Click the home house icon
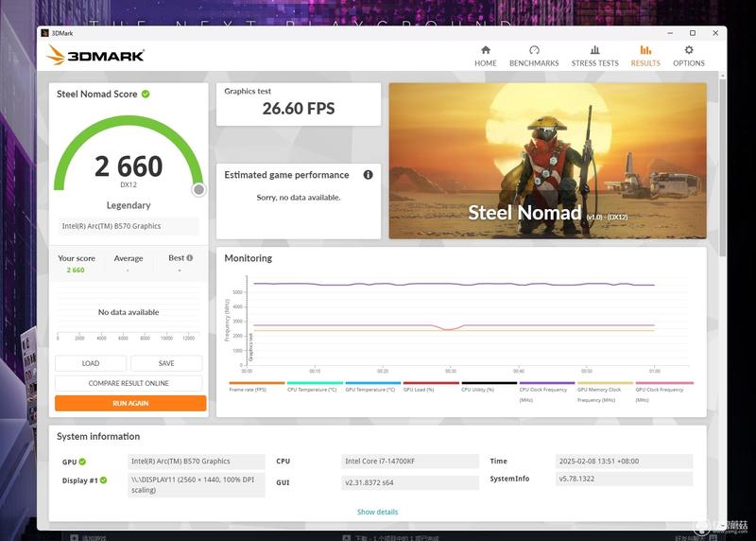Image resolution: width=756 pixels, height=541 pixels. (x=486, y=50)
